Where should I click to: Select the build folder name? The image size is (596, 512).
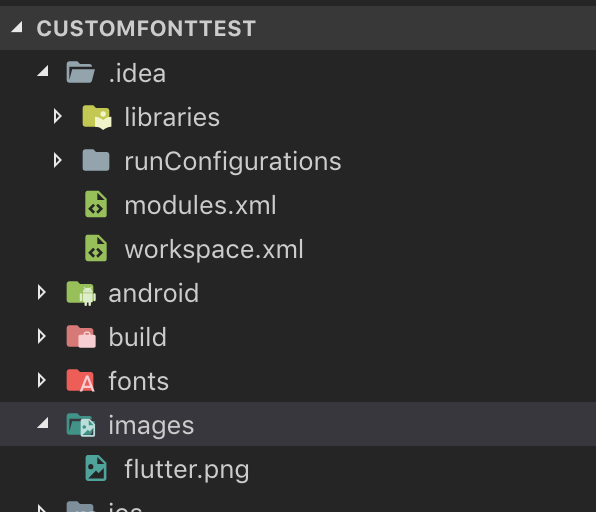coord(138,337)
